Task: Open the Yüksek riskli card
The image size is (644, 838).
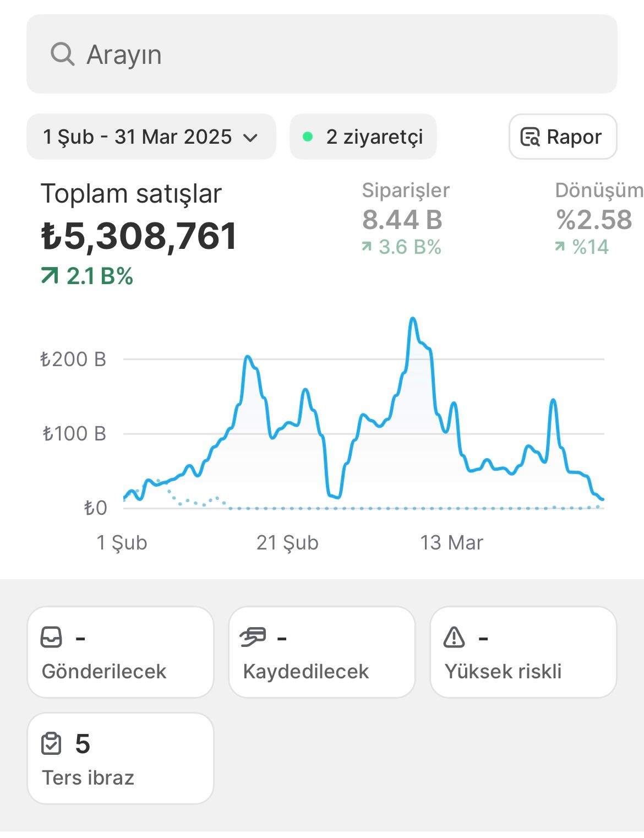Action: 523,652
